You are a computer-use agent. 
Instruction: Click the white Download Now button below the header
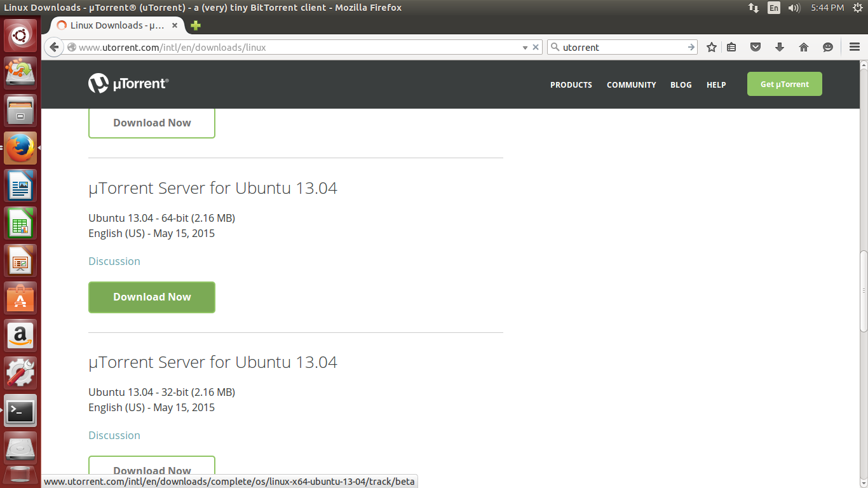click(x=152, y=123)
